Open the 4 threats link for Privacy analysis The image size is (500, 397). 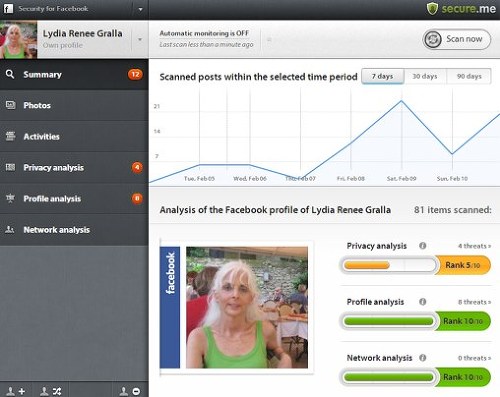tap(474, 246)
